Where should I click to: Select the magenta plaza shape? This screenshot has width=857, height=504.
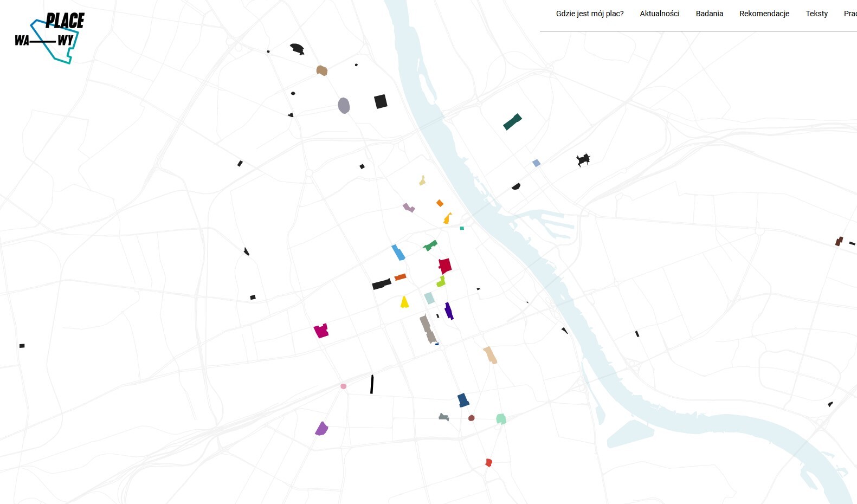pos(321,331)
